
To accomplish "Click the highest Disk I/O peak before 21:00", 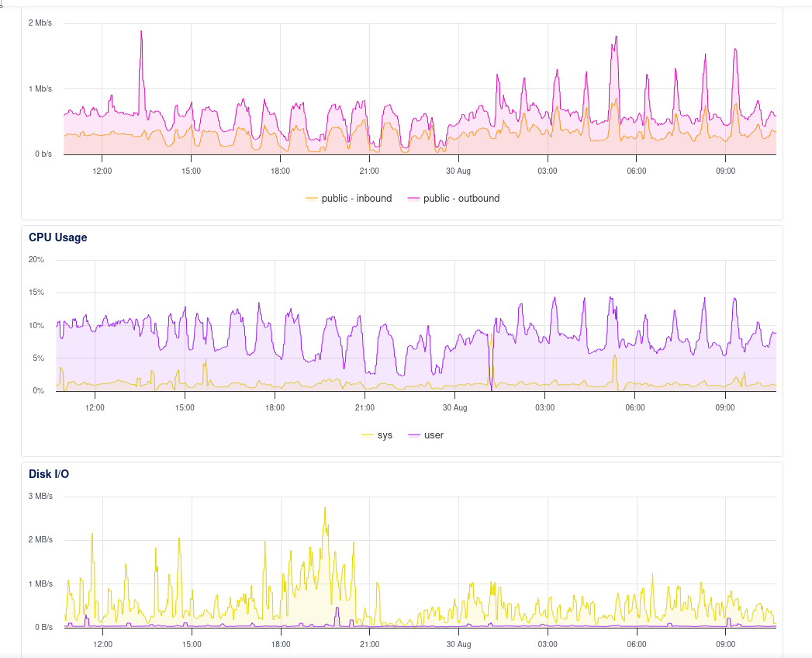I will pyautogui.click(x=325, y=509).
